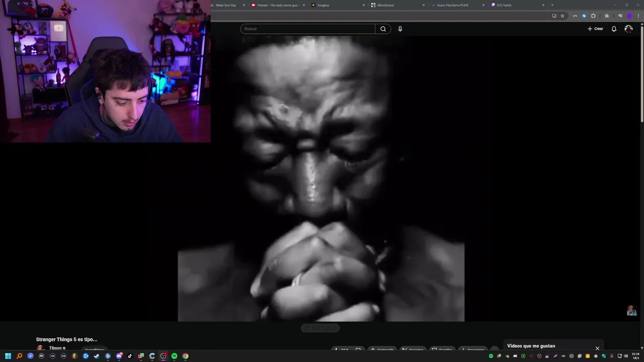Open TikTok from the taskbar
Screen dimensions: 644x362
pos(130,356)
